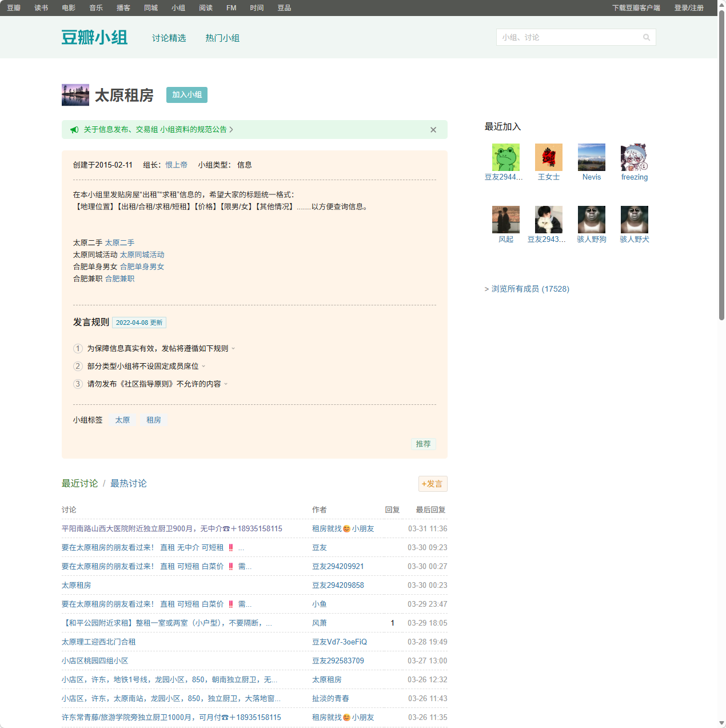Image resolution: width=726 pixels, height=728 pixels.
Task: Open the 太原租房 group avatar image
Action: point(75,95)
